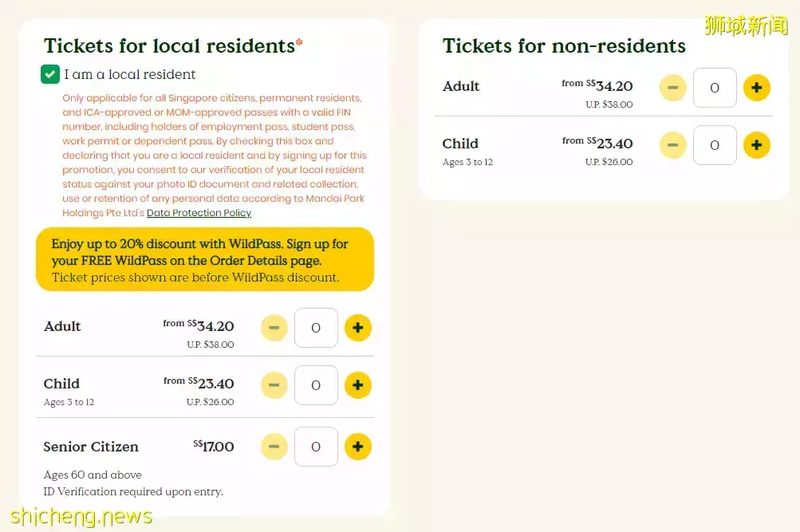Increase non-resident Adult ticket count
This screenshot has width=800, height=532.
[756, 88]
